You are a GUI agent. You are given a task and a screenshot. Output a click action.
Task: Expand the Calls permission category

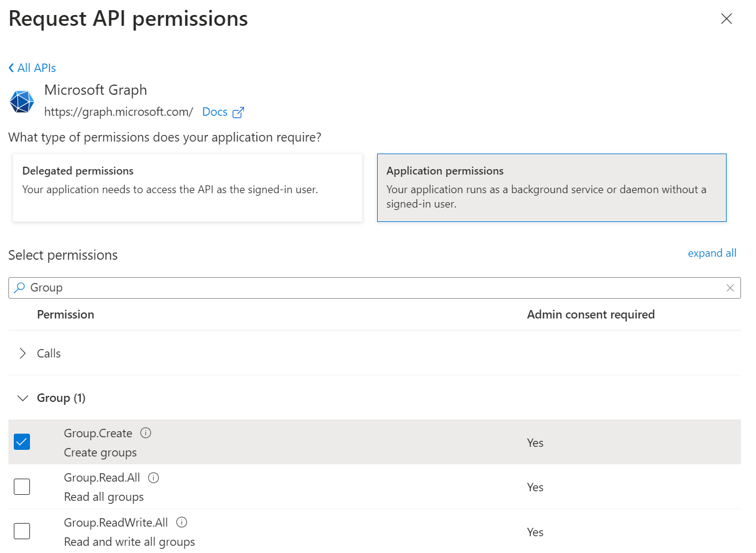click(23, 353)
